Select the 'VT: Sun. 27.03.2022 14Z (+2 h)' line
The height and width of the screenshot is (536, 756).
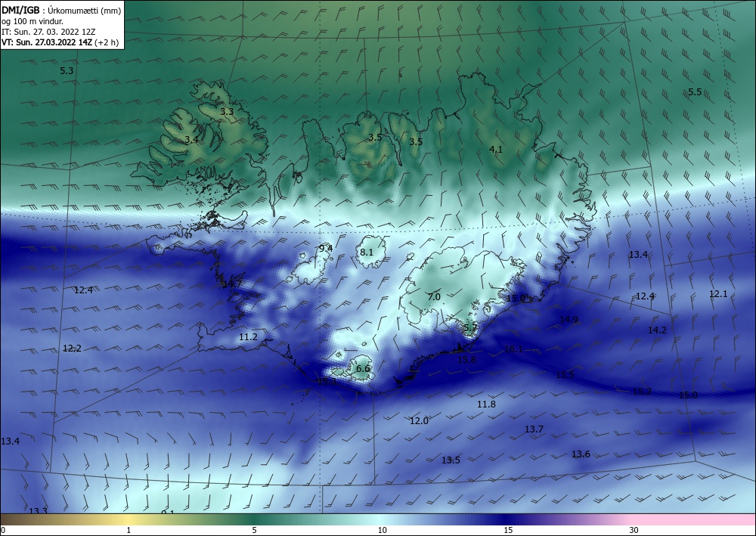pos(60,42)
